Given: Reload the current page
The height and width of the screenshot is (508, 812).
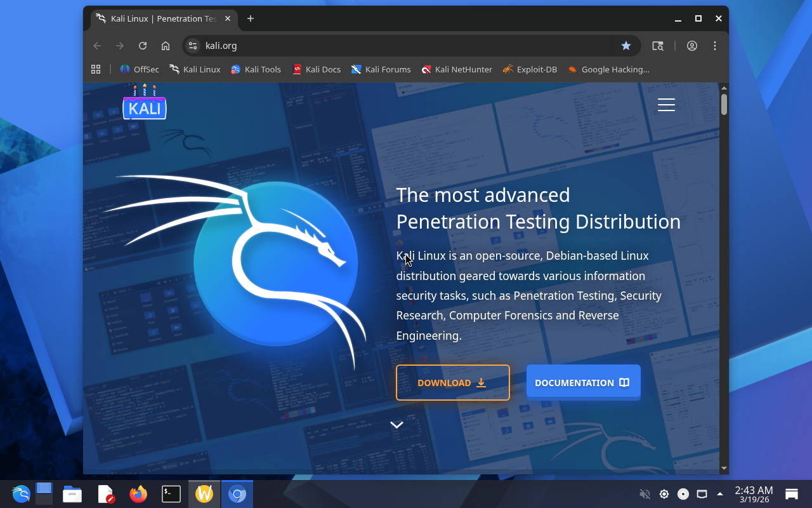Looking at the screenshot, I should coord(143,46).
